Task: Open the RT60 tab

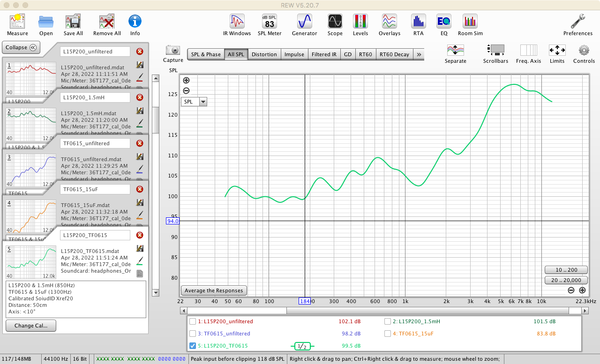Action: coord(366,54)
